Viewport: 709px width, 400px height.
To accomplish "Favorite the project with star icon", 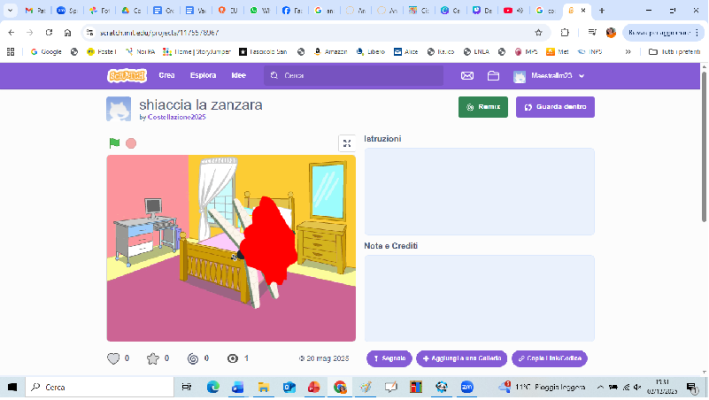I will pyautogui.click(x=153, y=358).
